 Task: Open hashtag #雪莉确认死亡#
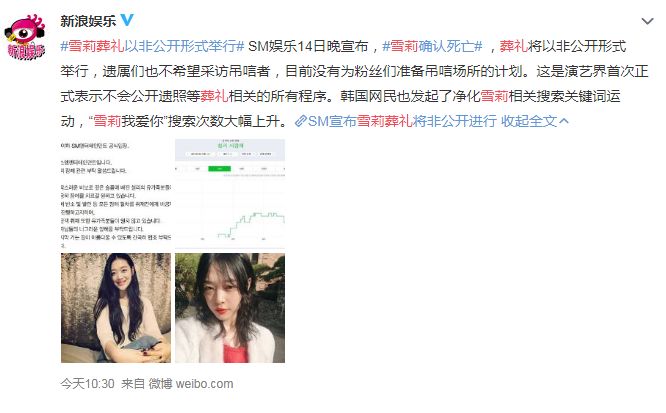432,46
